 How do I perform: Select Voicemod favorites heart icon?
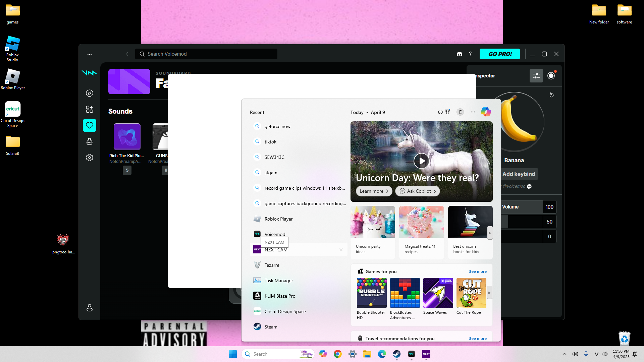[90, 125]
